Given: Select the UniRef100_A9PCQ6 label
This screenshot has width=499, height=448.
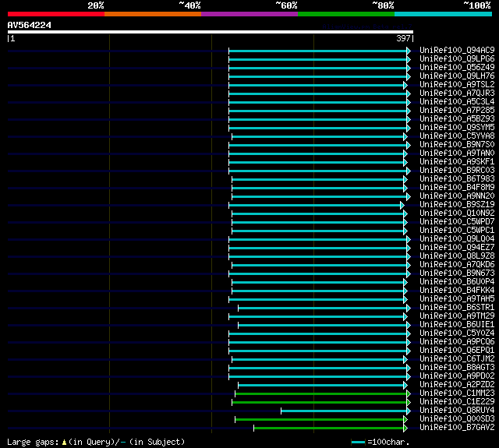Looking at the screenshot, I should tap(457, 342).
